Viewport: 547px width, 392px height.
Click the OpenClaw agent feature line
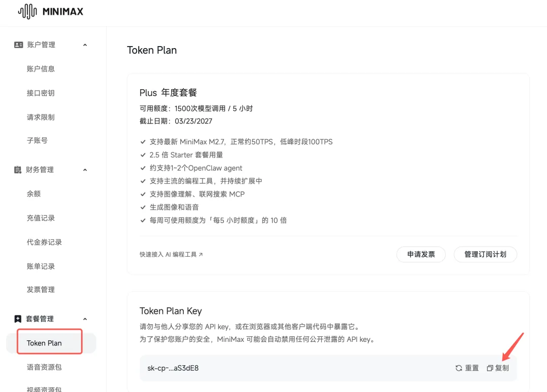click(x=196, y=168)
